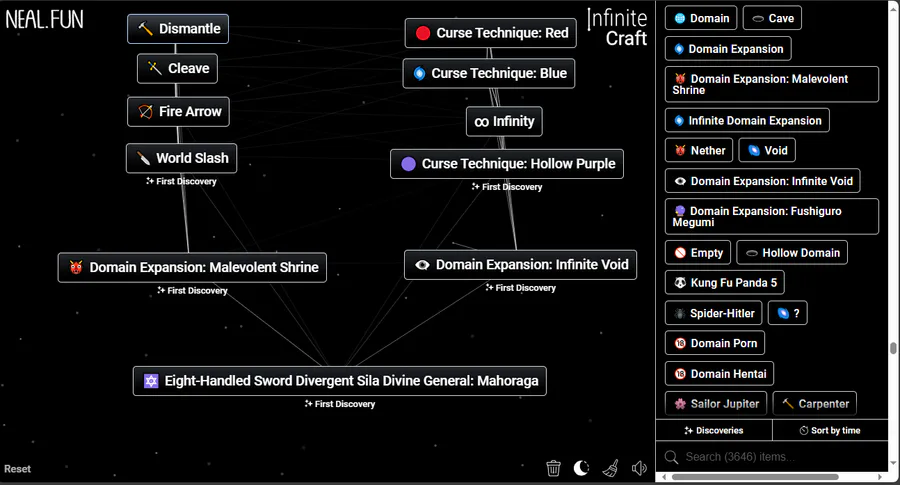Click the broom clear canvas icon
Screen dimensions: 900x485
611,468
